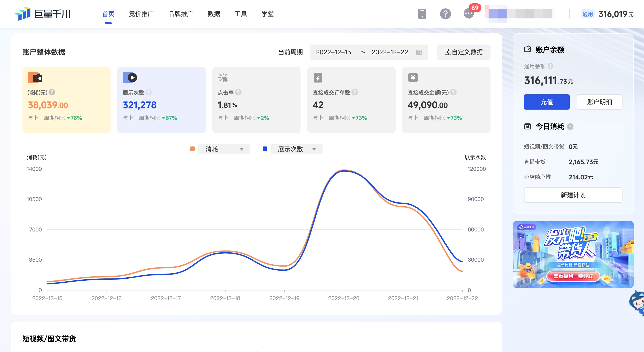644x352 pixels.
Task: Select the 消耗(元) 38,039.00 data card
Action: 66,100
